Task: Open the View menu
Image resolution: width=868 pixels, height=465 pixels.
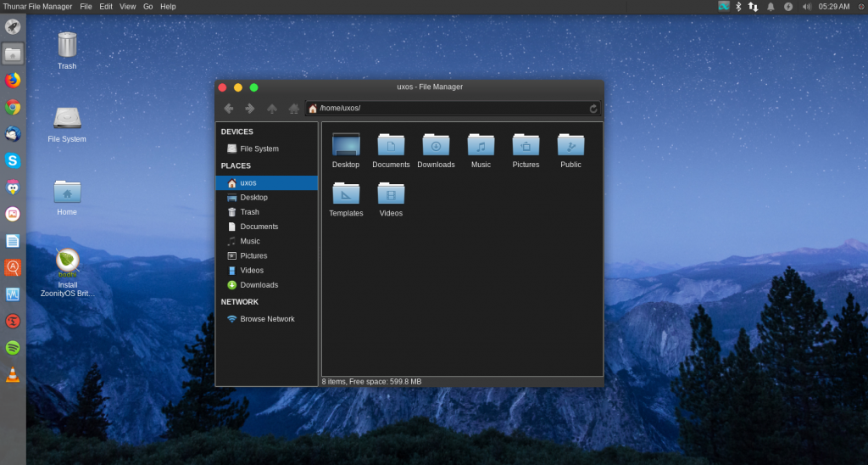Action: point(127,6)
